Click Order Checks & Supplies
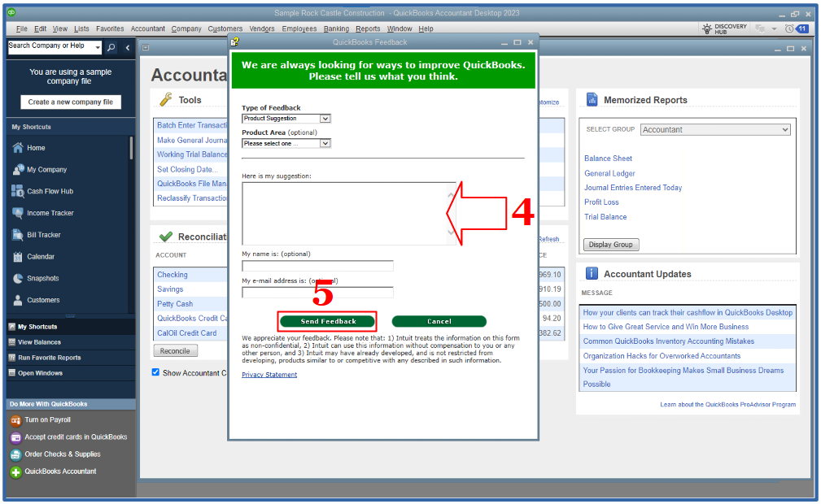 point(63,454)
